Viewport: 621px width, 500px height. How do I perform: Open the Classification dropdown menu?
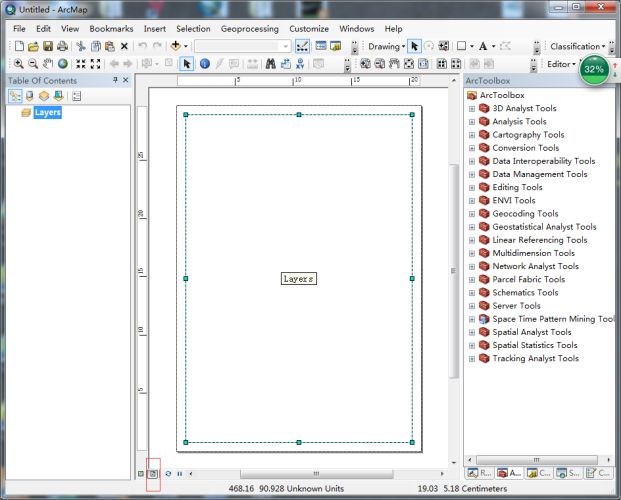tap(577, 46)
